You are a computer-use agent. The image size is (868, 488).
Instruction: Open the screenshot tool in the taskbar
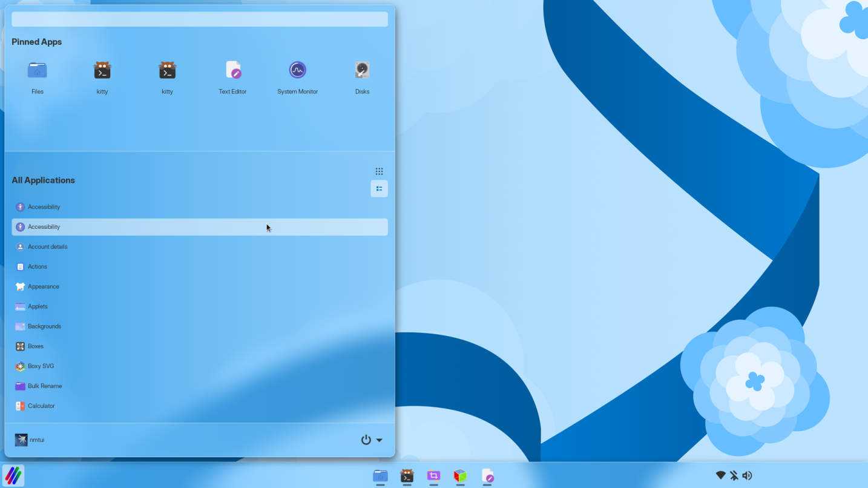pos(433,476)
